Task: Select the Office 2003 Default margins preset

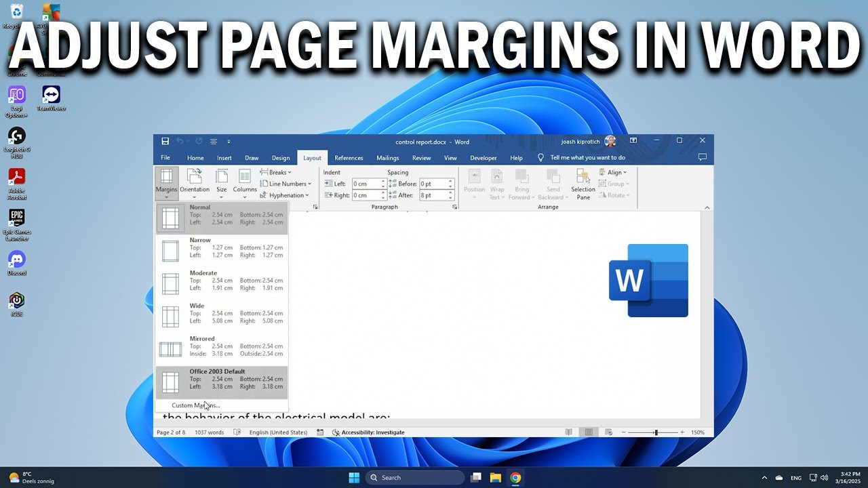Action: pos(222,382)
